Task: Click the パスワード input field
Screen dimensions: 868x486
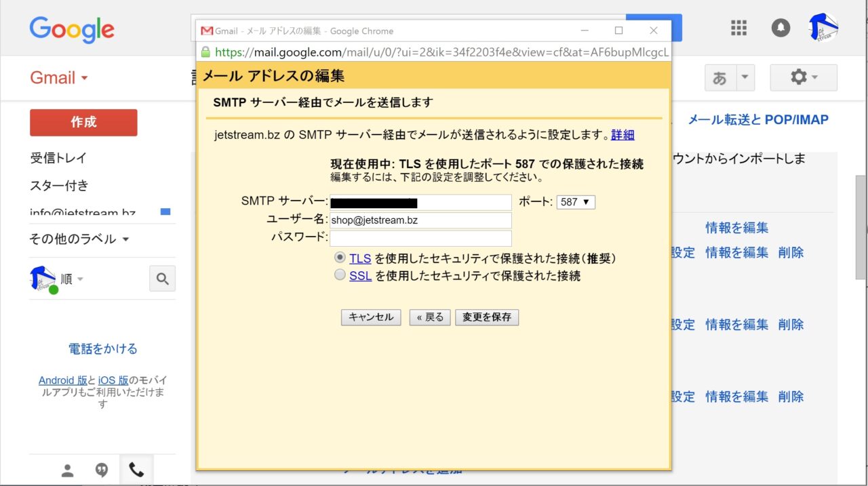Action: point(420,238)
